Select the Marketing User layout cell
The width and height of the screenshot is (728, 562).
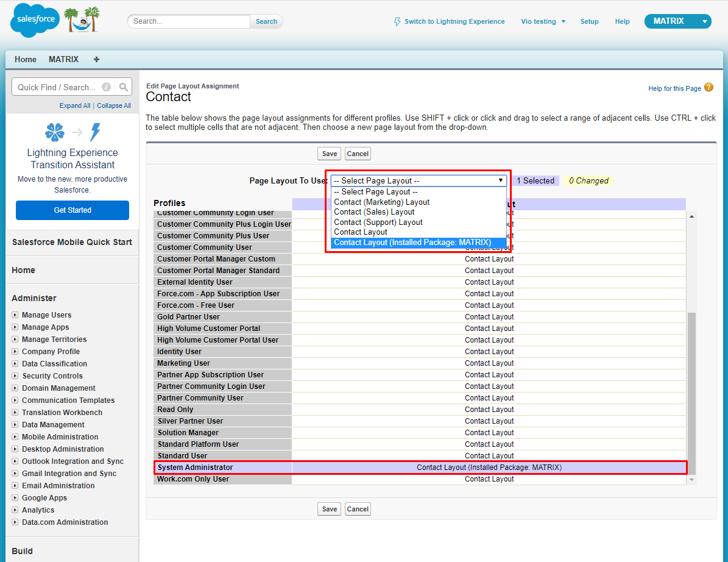489,363
